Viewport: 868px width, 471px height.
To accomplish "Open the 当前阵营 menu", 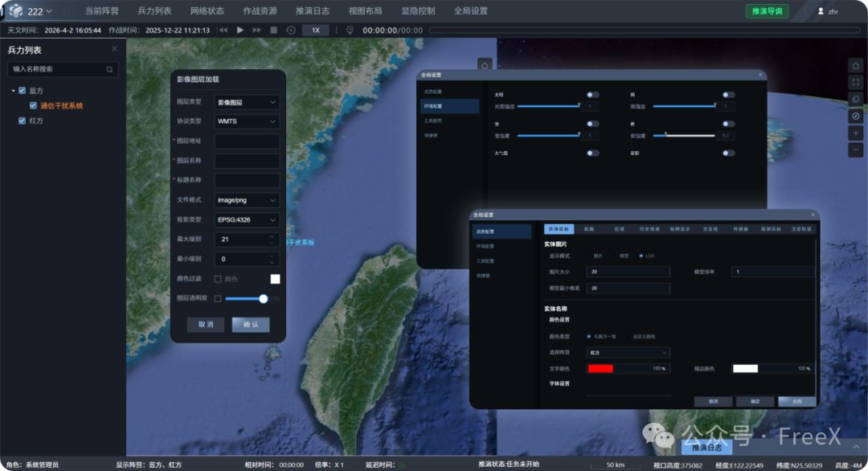I will (102, 10).
